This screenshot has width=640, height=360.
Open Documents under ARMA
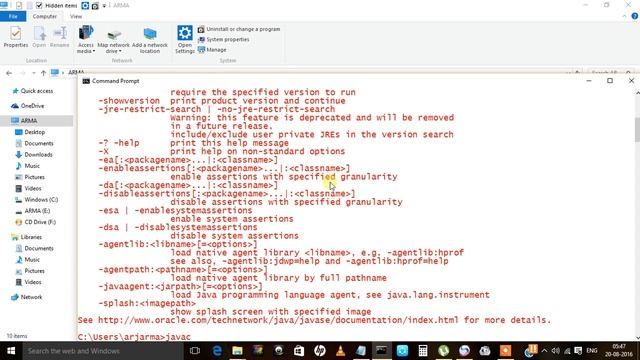[x=34, y=143]
